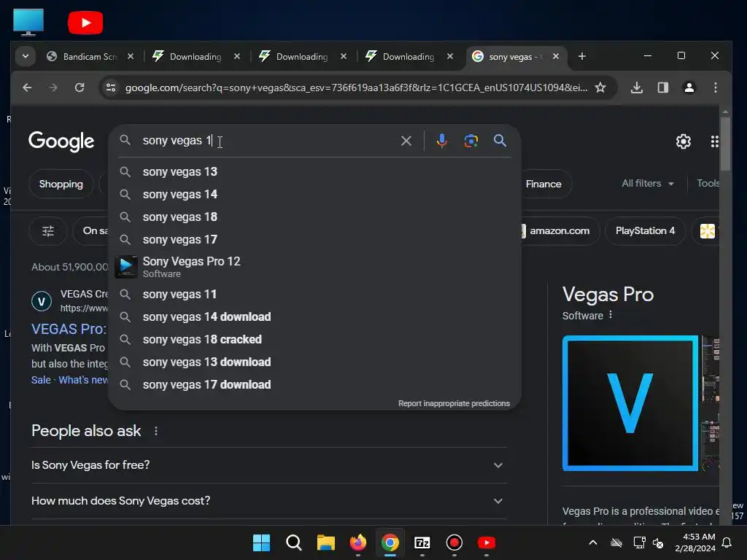Open the All filters dropdown

(648, 184)
